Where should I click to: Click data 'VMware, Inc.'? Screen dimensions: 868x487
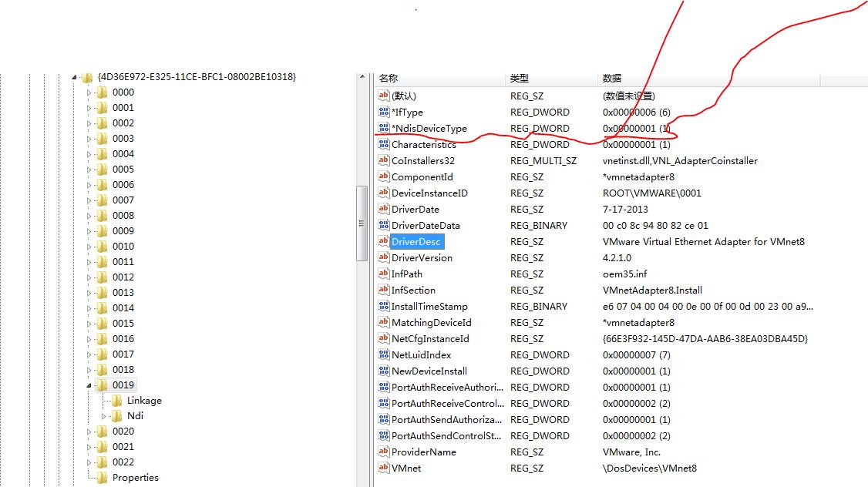click(x=631, y=452)
